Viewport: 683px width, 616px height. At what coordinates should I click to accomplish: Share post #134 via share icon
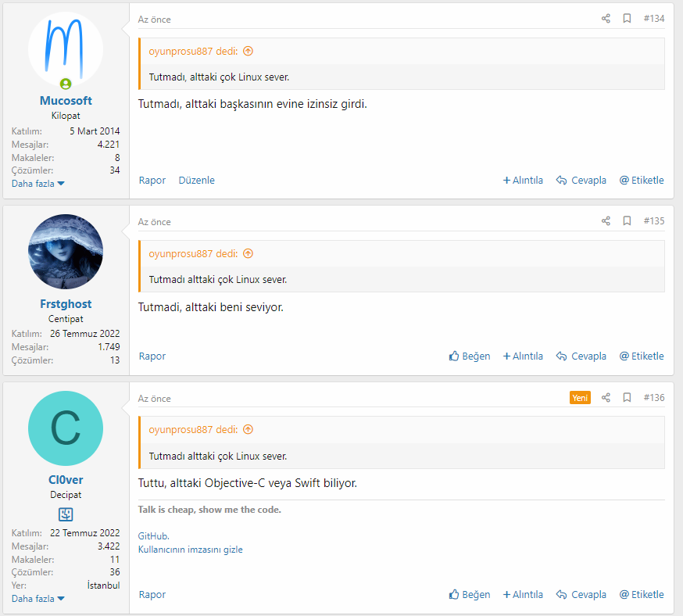coord(606,18)
